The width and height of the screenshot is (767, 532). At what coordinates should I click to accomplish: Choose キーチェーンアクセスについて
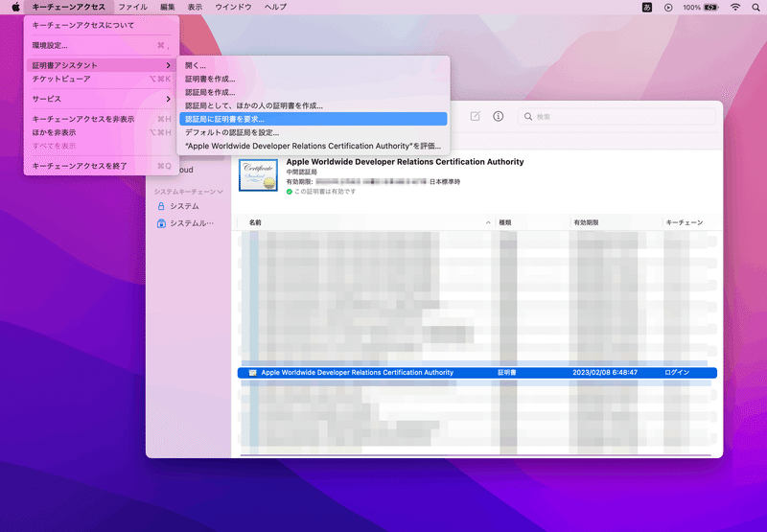[102, 25]
